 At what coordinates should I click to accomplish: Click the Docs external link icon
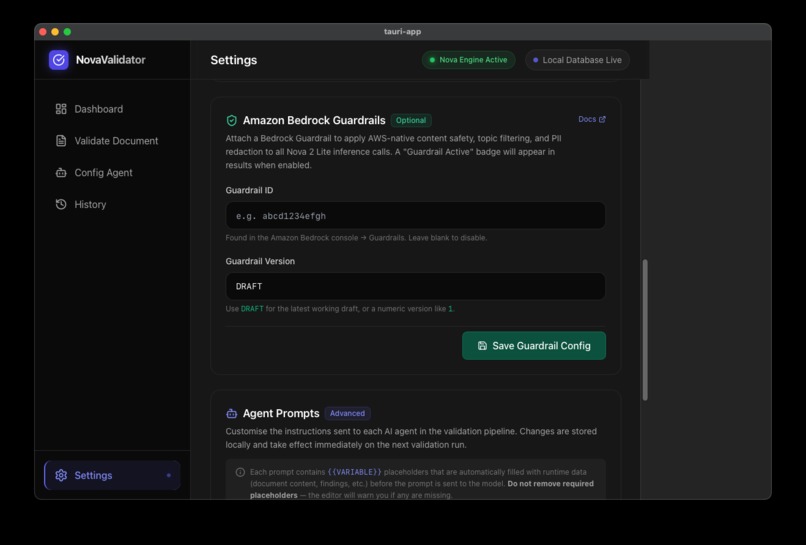(x=602, y=119)
